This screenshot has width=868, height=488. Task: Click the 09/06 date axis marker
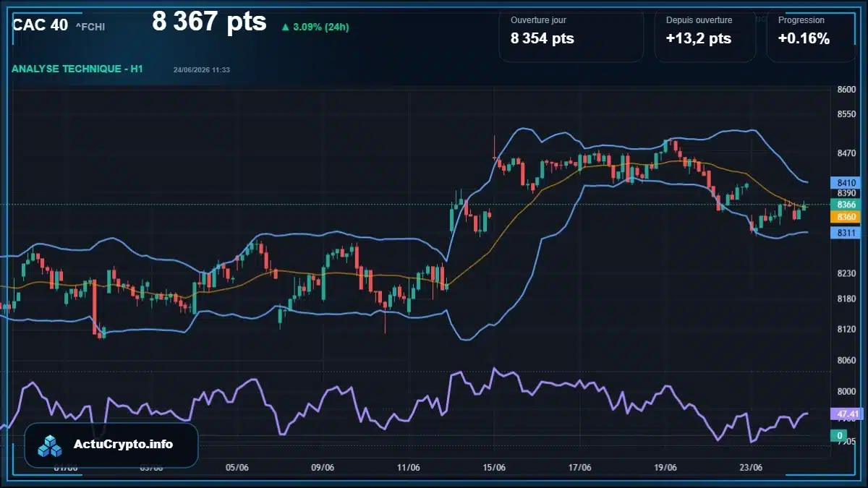(x=323, y=468)
